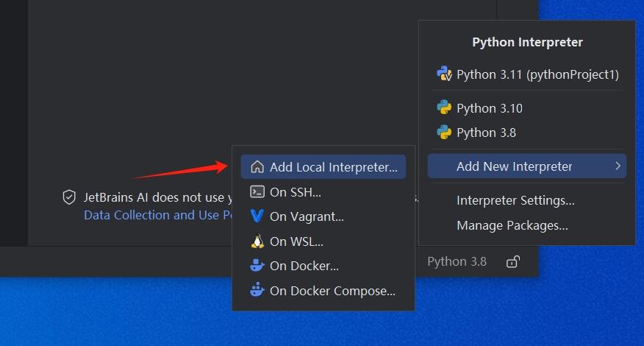Click the Python Interpreter popup heading
The width and height of the screenshot is (644, 346).
[x=527, y=42]
